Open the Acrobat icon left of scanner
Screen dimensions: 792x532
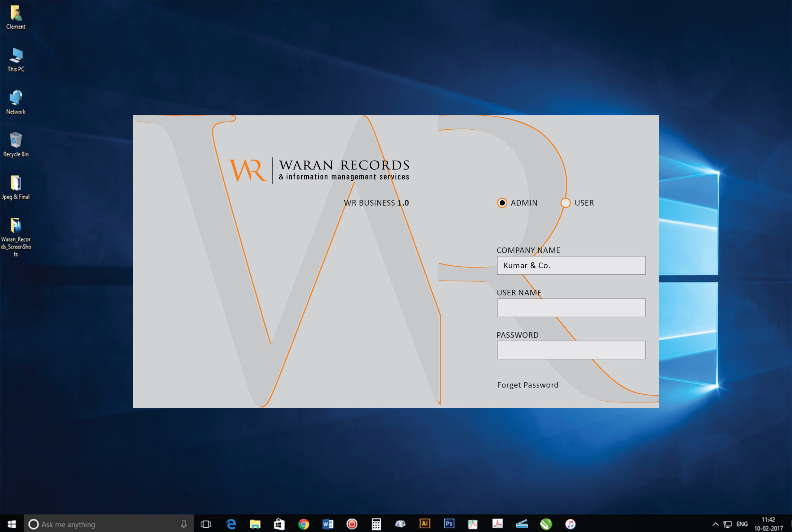497,524
